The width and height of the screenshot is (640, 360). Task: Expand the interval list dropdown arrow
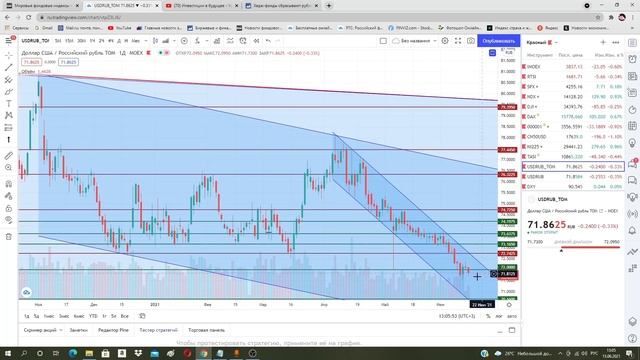(x=146, y=41)
